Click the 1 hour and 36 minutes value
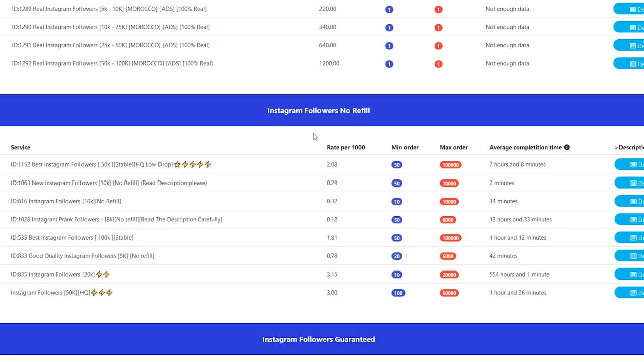Image resolution: width=644 pixels, height=362 pixels. 518,293
